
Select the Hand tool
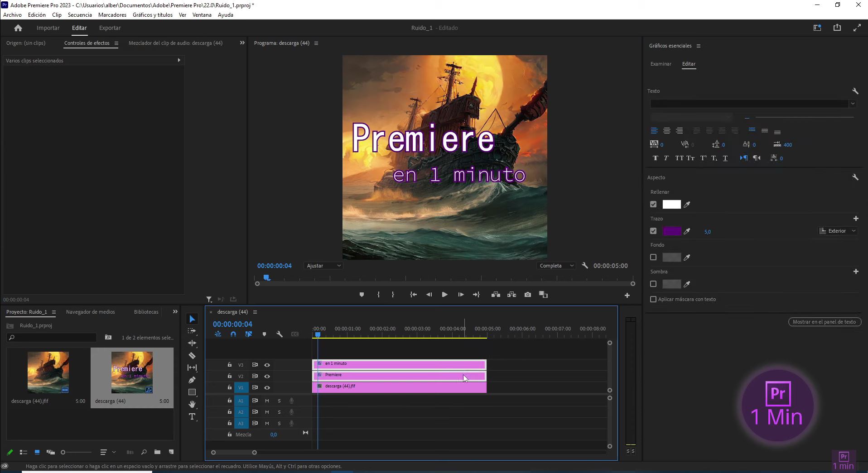[x=192, y=404]
